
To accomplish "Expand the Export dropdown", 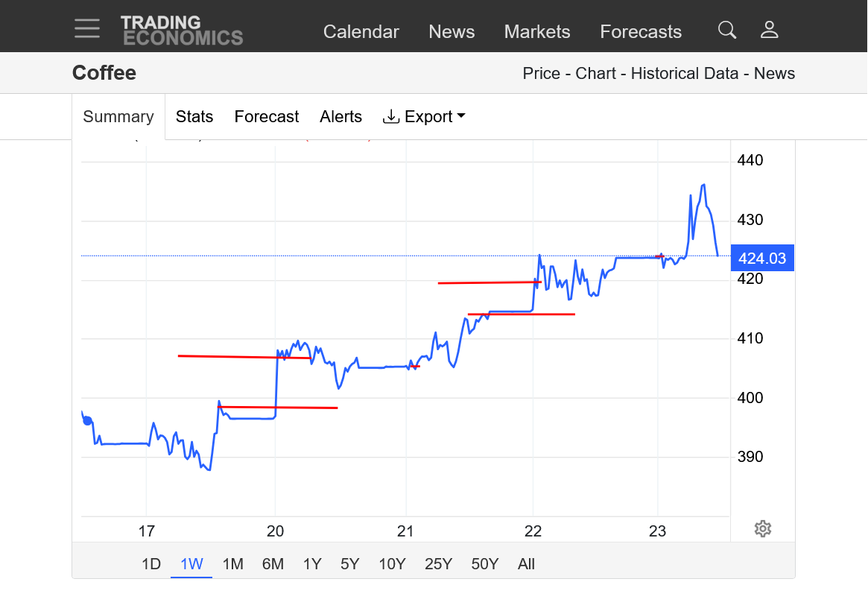I will (424, 117).
